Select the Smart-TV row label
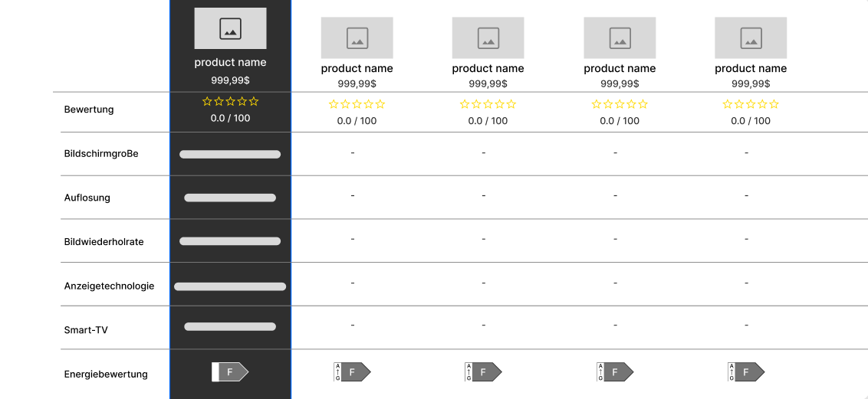 tap(87, 330)
